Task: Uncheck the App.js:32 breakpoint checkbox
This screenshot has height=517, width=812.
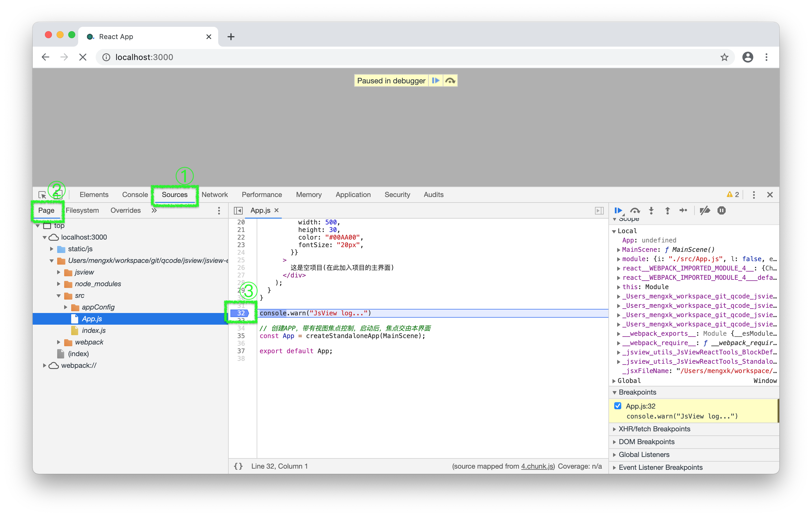Action: click(618, 406)
